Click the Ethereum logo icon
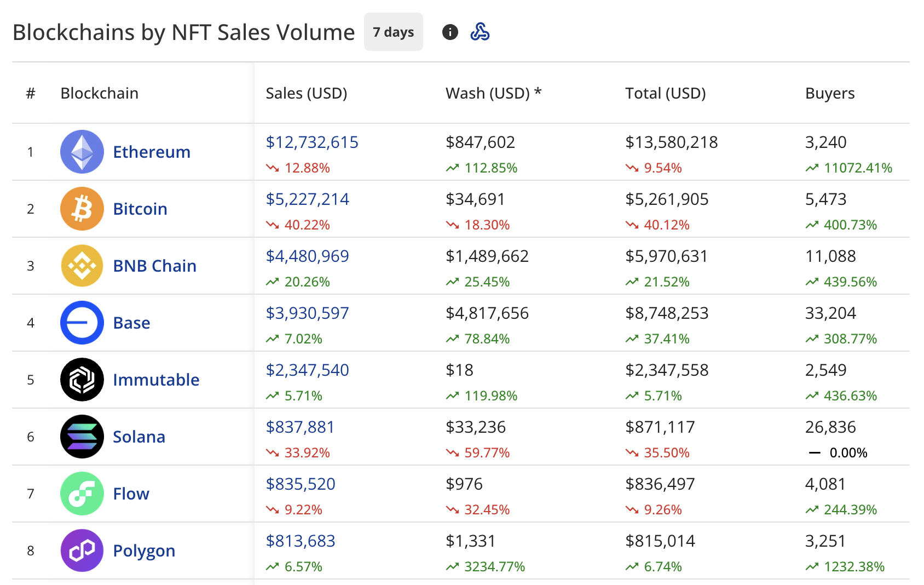Screen dimensions: 924x585 tap(82, 152)
